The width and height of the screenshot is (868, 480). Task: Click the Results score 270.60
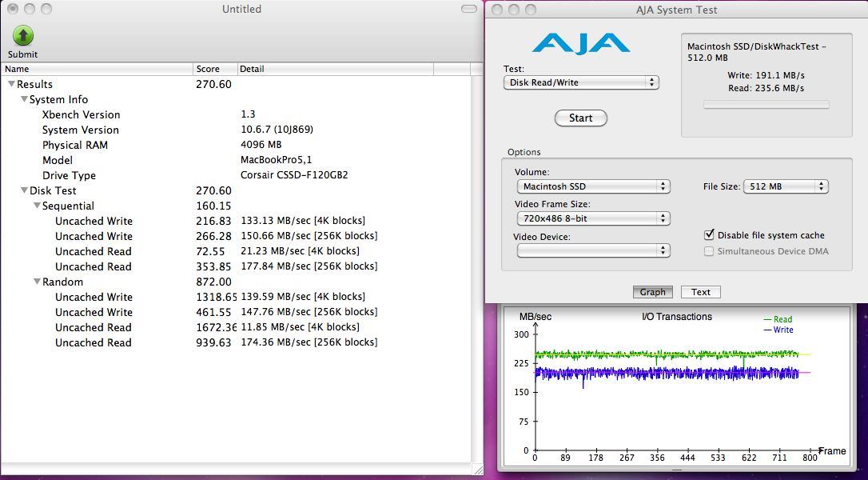(x=213, y=84)
